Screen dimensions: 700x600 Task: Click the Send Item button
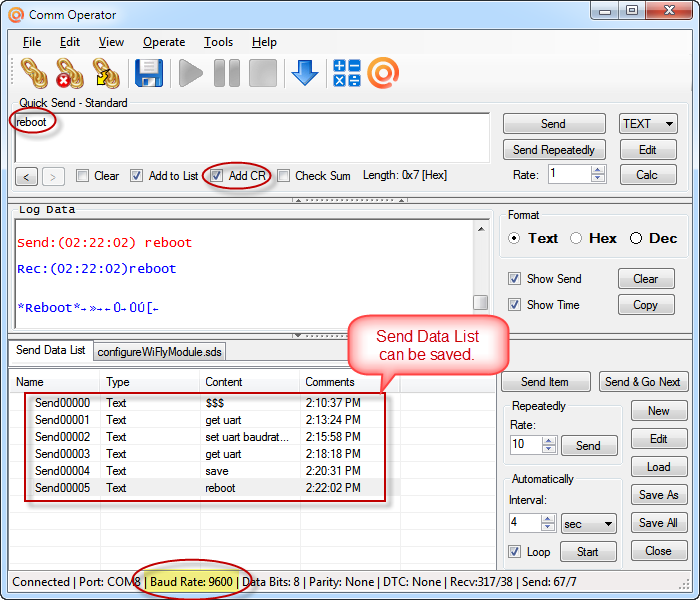pos(546,382)
